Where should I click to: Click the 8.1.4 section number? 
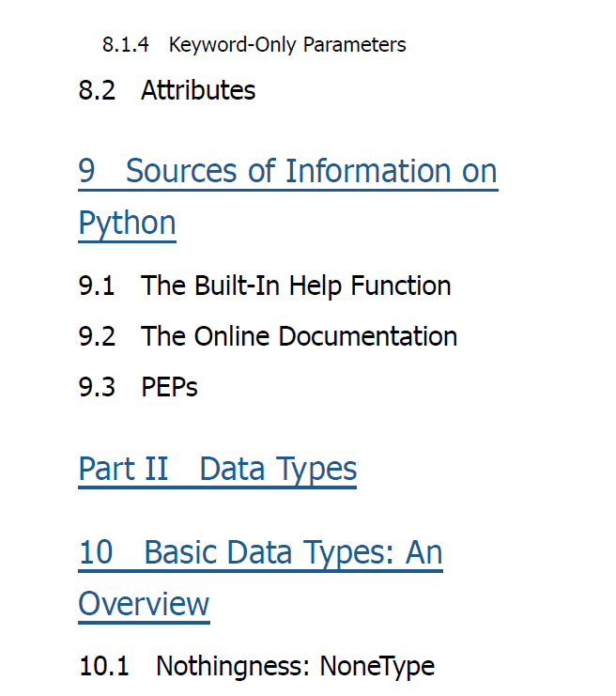pos(126,45)
